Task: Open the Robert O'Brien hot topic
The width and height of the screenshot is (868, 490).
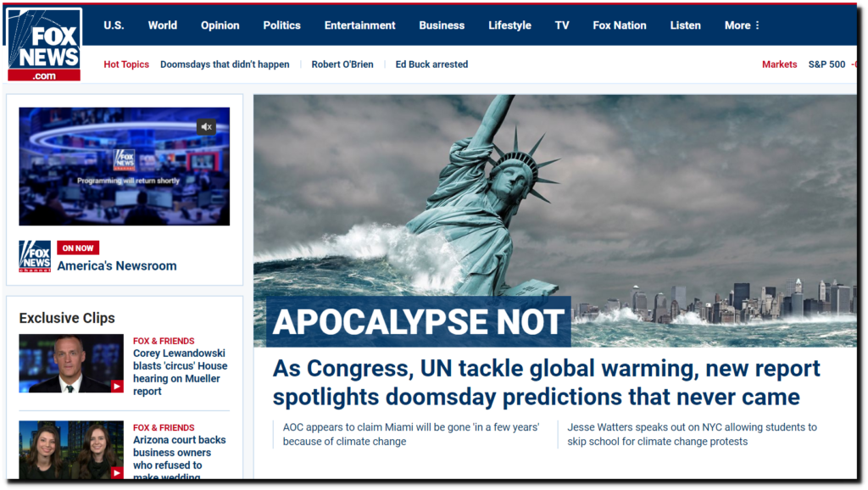Action: pyautogui.click(x=342, y=64)
